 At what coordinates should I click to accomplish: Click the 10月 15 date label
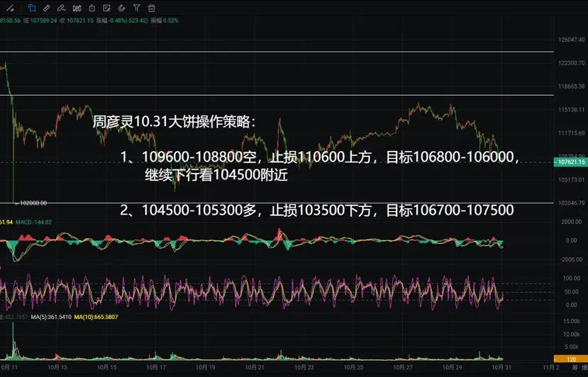pos(106,368)
